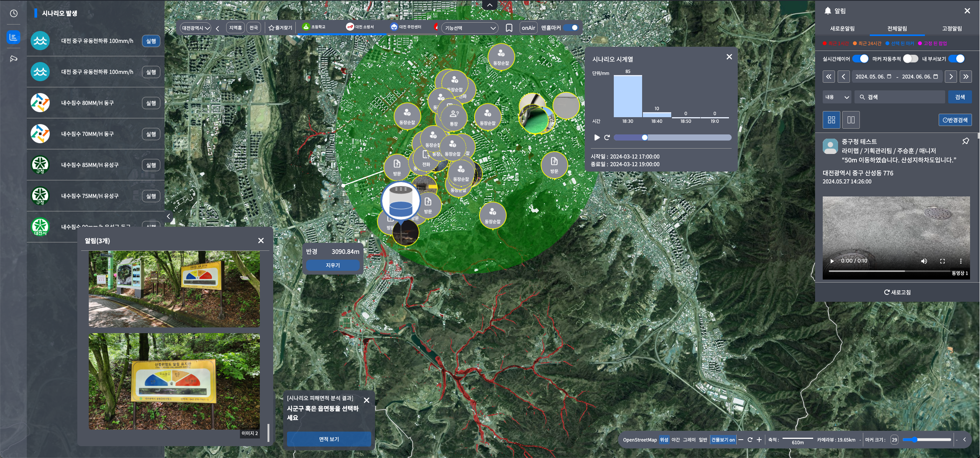Click the scenario timeline slider handle
The height and width of the screenshot is (458, 980).
[645, 137]
